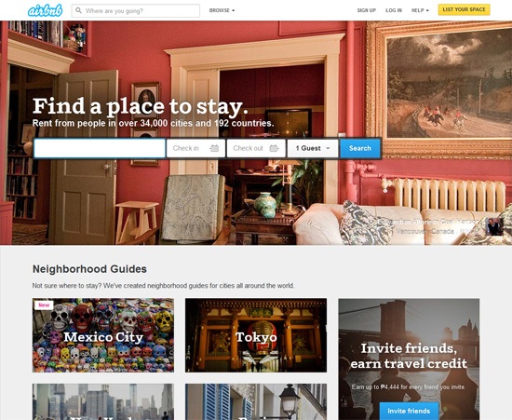Click the List Your Space button
512x420 pixels.
464,10
